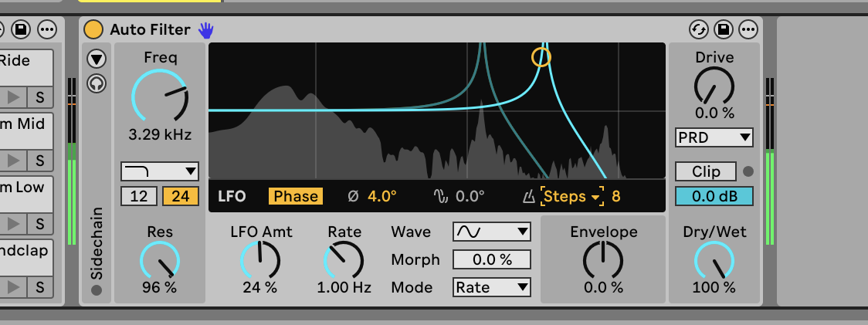Viewport: 868px width, 325px height.
Task: Select the 12 dB slope button
Action: (139, 196)
